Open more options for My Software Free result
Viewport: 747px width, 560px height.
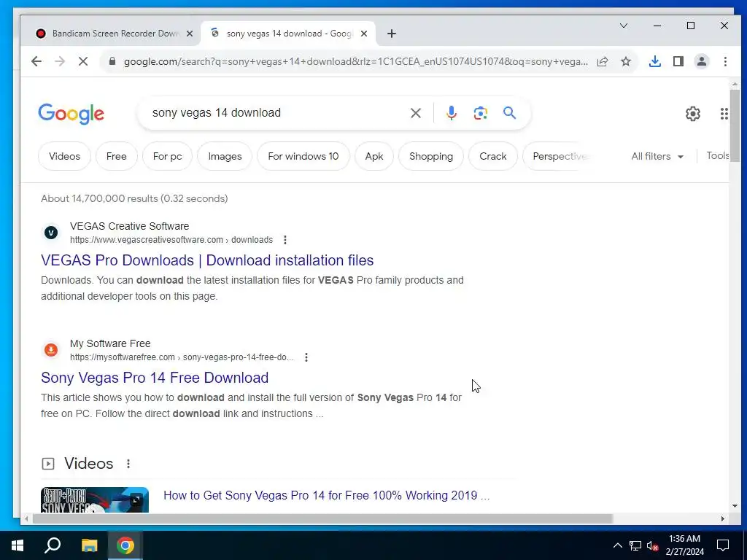coord(306,357)
